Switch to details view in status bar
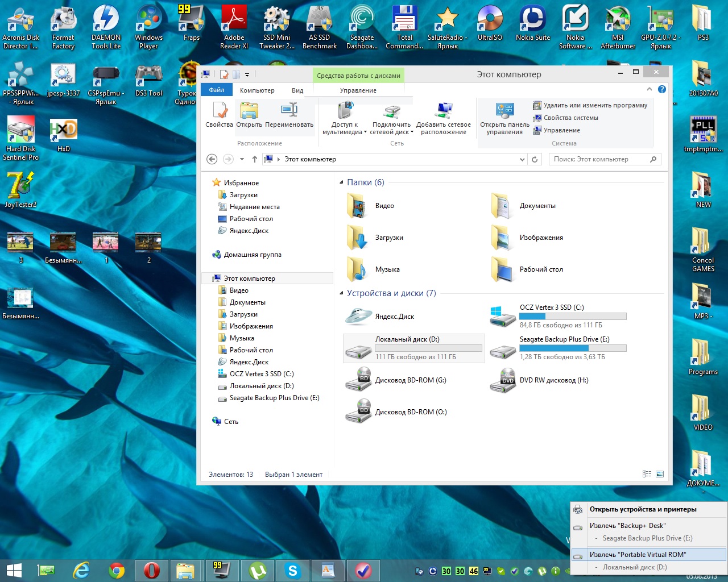Viewport: 728px width, 582px height. coord(647,474)
